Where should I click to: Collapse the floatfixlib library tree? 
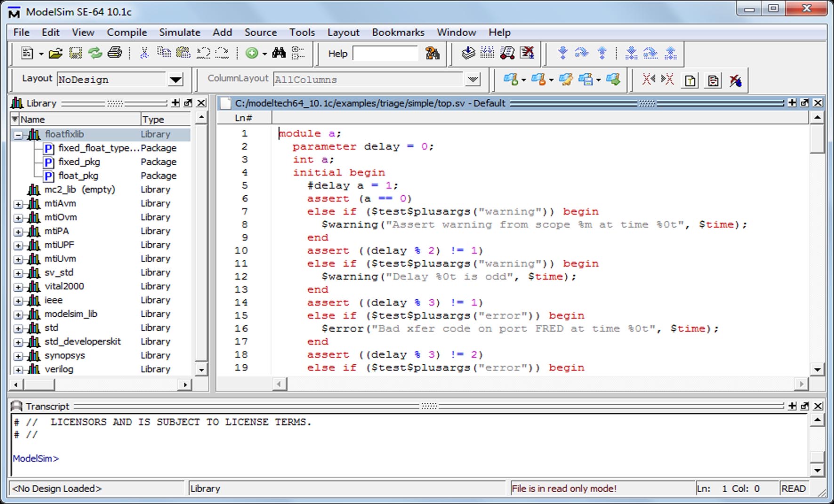(x=18, y=135)
